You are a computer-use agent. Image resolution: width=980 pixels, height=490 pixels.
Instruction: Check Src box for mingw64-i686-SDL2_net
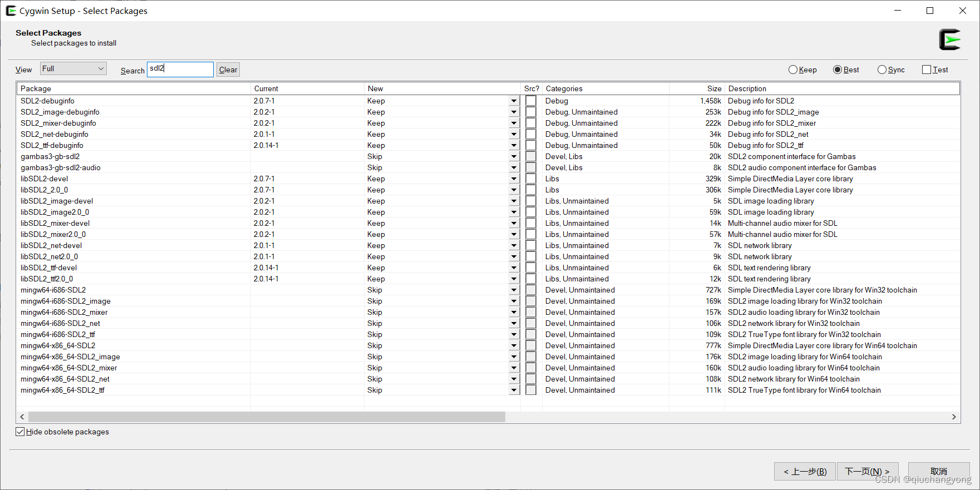coord(531,323)
